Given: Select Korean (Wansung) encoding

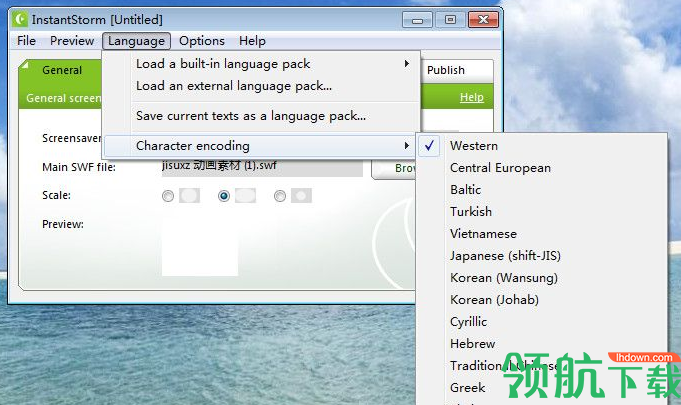Looking at the screenshot, I should 541,278.
